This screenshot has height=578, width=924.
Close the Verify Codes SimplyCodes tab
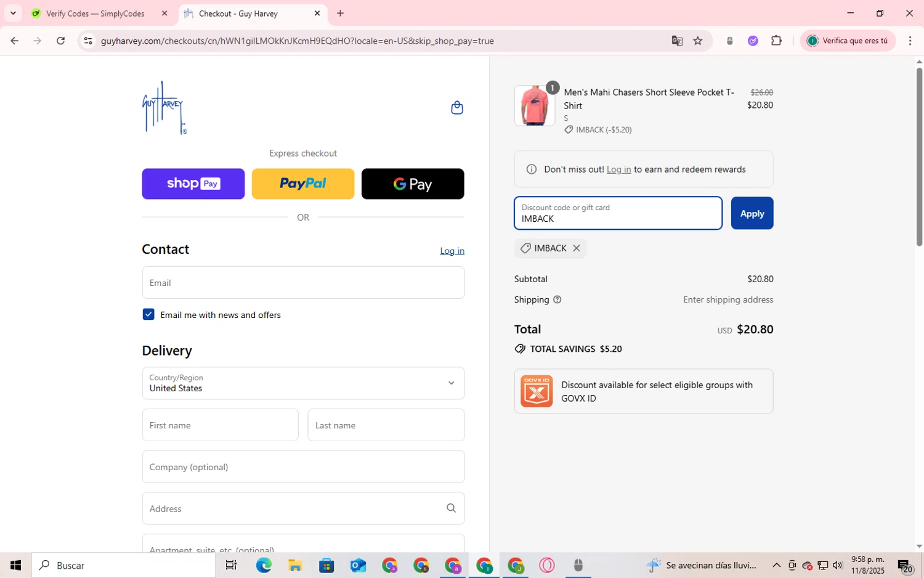(x=164, y=13)
